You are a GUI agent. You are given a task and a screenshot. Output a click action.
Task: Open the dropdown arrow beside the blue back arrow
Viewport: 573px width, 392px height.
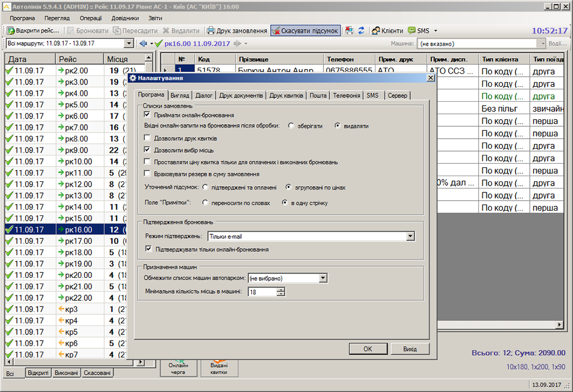pos(152,44)
